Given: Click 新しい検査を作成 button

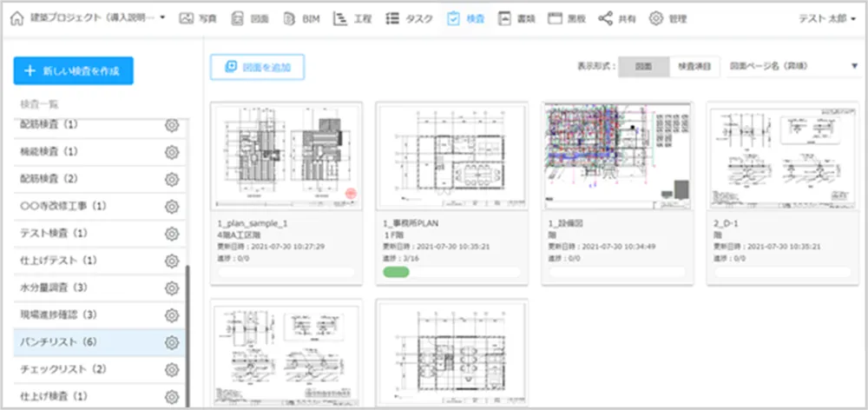Looking at the screenshot, I should 73,71.
